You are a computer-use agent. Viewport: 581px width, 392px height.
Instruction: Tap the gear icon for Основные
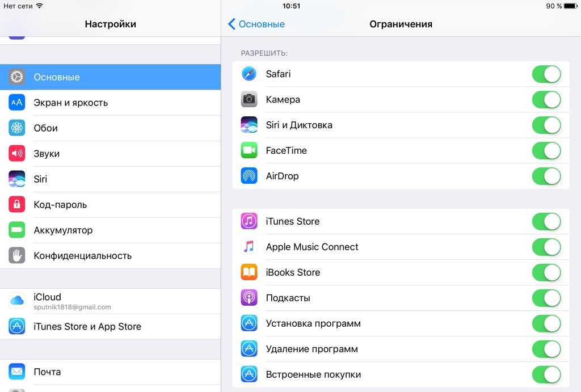[x=16, y=77]
